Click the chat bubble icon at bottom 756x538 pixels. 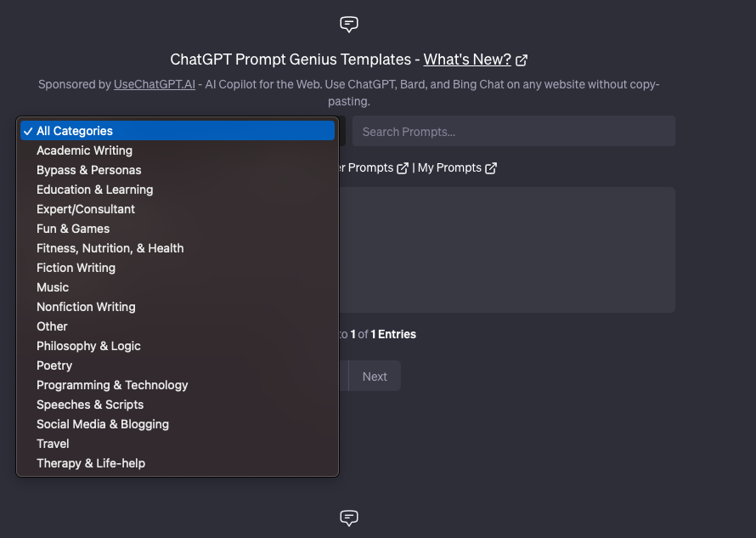348,518
